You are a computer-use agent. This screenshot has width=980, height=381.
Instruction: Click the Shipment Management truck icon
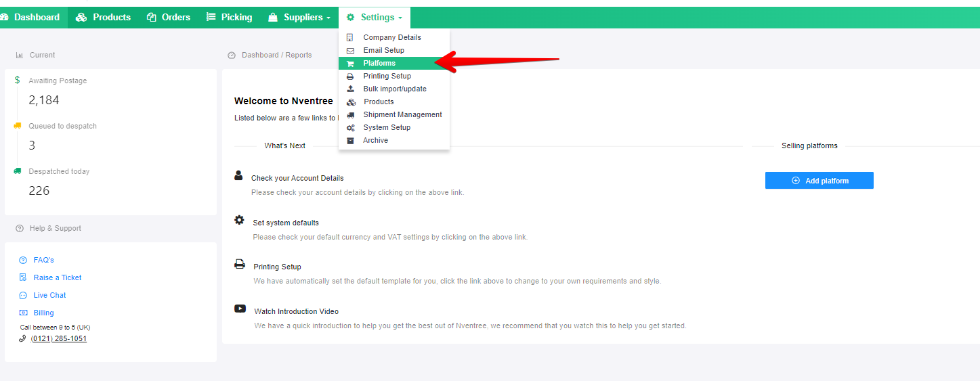tap(350, 115)
